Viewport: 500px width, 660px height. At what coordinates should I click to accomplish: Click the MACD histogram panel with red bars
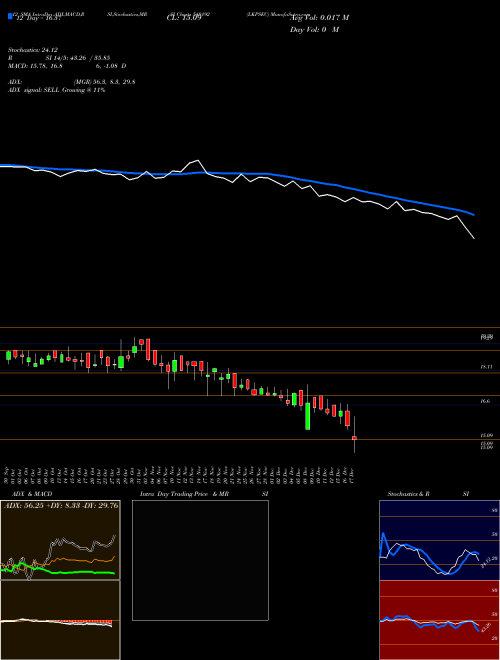(60, 620)
